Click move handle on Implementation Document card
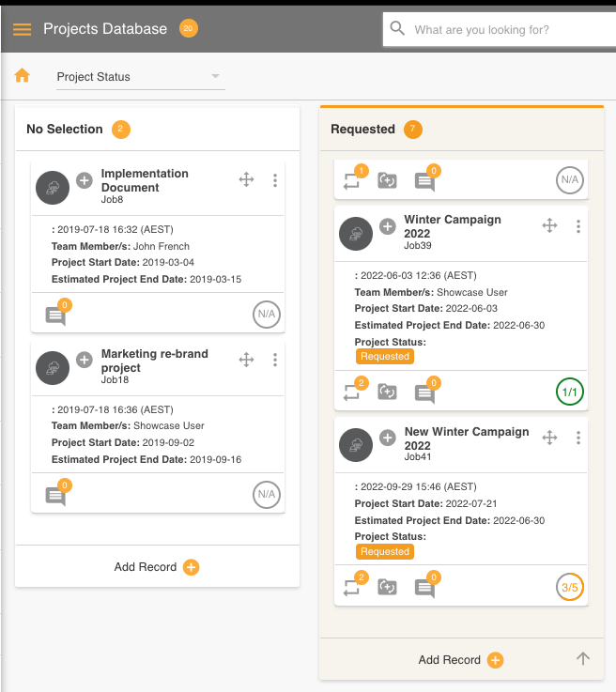The image size is (616, 692). [246, 179]
